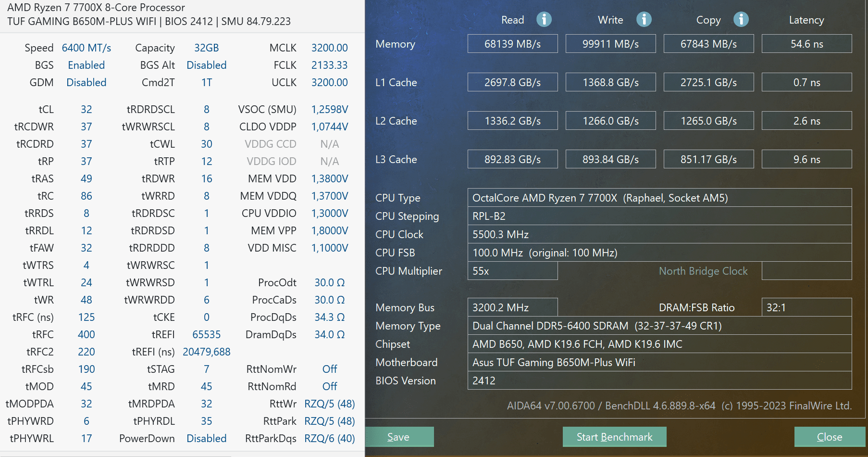Click BIOS Version value 2412
Image resolution: width=868 pixels, height=457 pixels.
(x=659, y=381)
